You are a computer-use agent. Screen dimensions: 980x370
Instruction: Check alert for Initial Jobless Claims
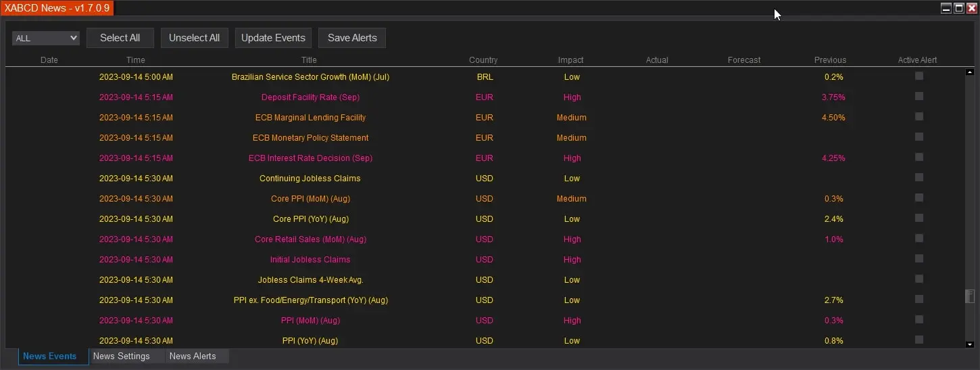click(919, 258)
